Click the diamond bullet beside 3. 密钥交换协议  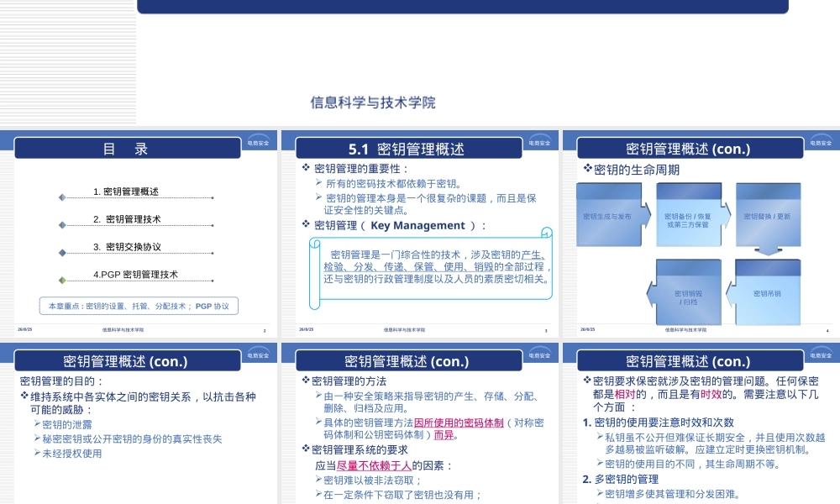(62, 253)
